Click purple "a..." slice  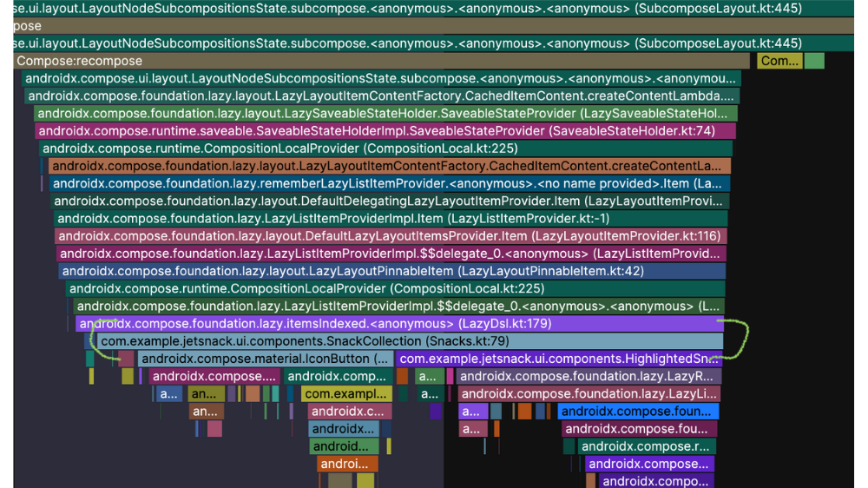coord(473,412)
